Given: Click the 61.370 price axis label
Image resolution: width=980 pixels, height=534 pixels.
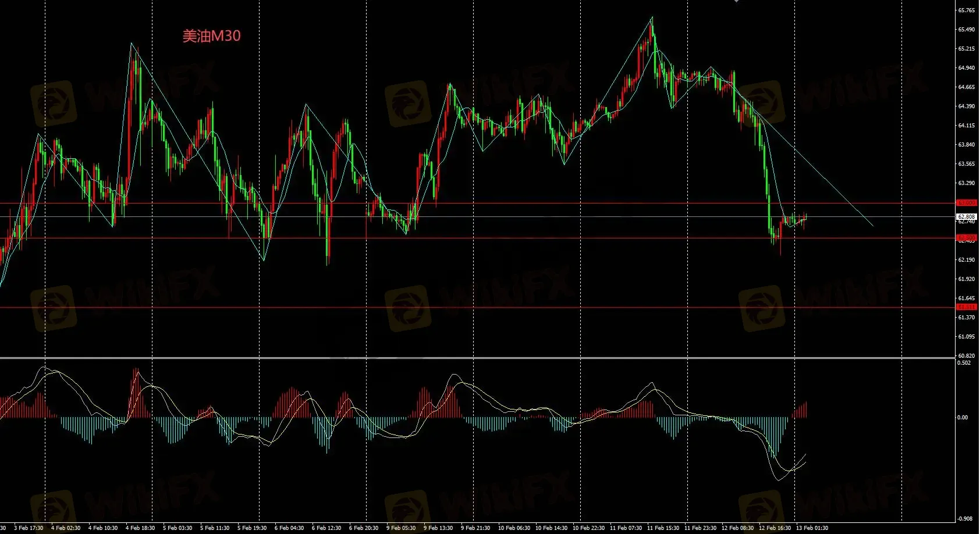Looking at the screenshot, I should pos(967,318).
